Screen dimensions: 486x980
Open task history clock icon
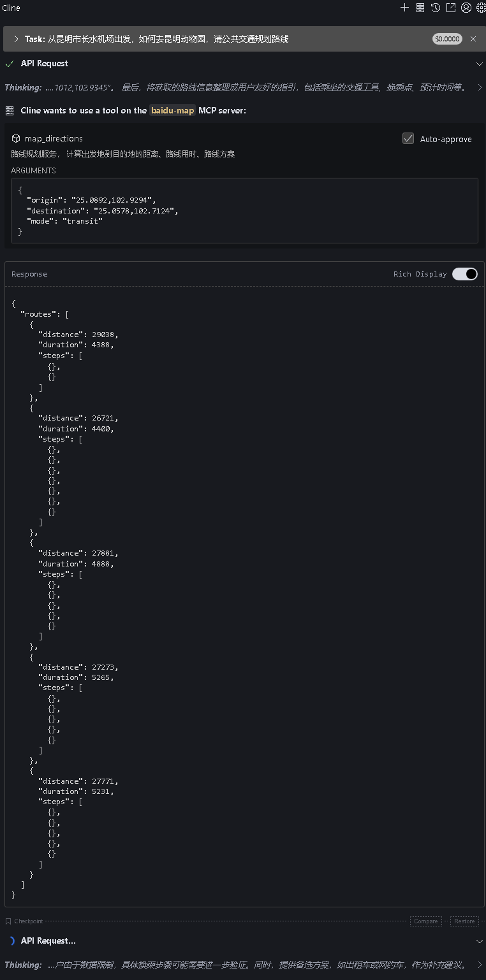(436, 8)
